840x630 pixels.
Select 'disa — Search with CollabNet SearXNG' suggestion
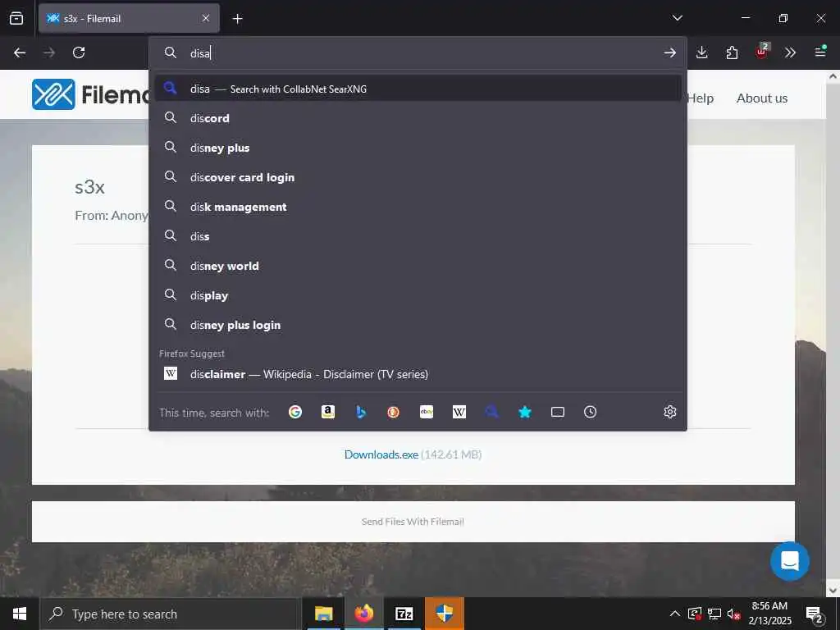[418, 89]
